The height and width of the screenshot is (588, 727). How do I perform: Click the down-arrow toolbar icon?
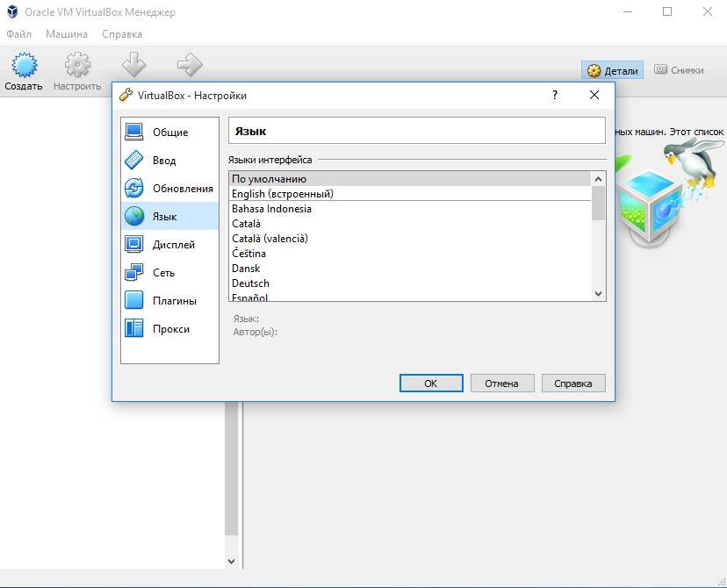coord(133,64)
